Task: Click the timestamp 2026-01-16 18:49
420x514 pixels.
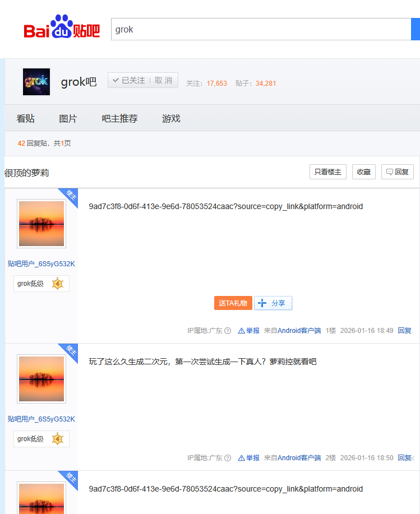Action: 367,331
